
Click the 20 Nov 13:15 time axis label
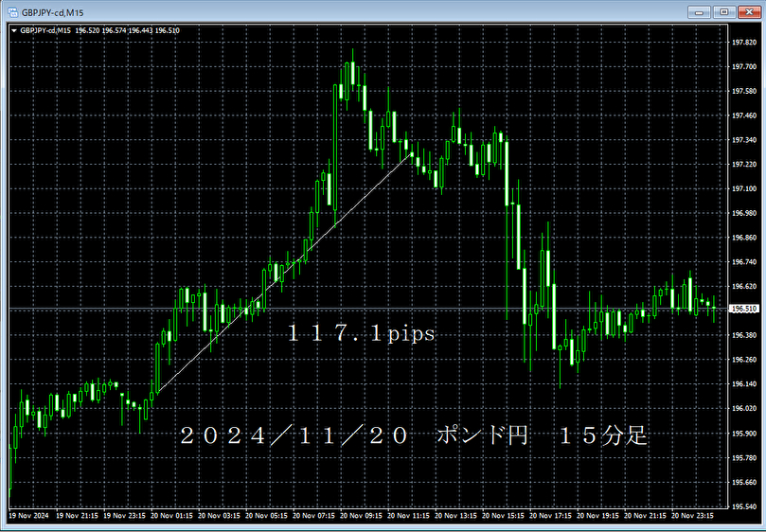pyautogui.click(x=455, y=516)
